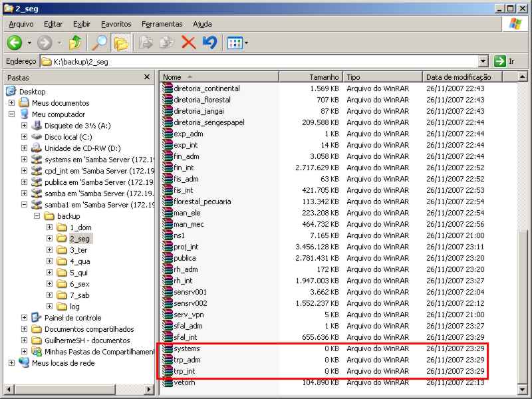The height and width of the screenshot is (399, 532).
Task: Open the Favoritos menu
Action: coord(116,24)
